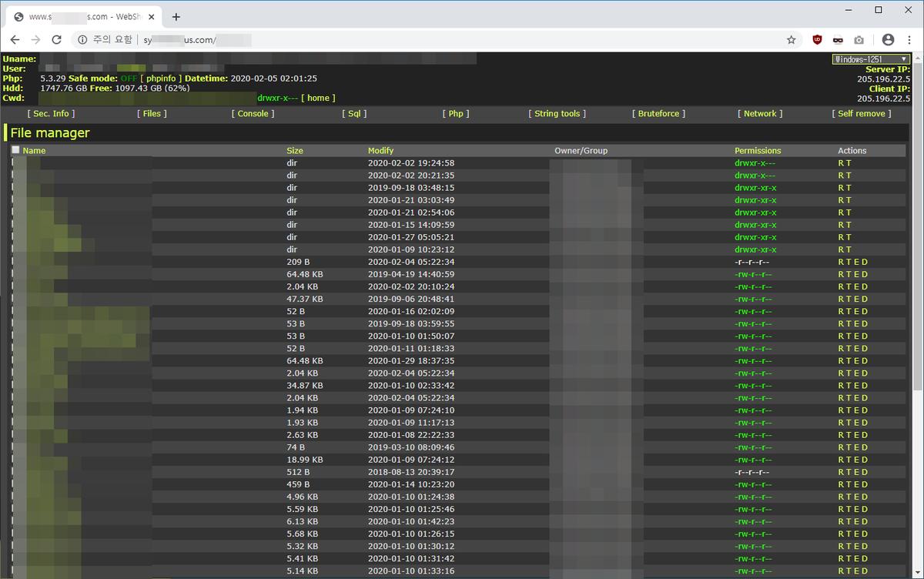Image resolution: width=924 pixels, height=579 pixels.
Task: Close the WebShell browser tab
Action: click(x=151, y=17)
